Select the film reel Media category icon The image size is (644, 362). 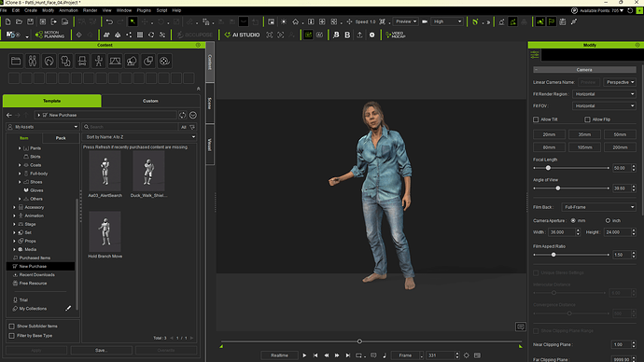click(164, 62)
